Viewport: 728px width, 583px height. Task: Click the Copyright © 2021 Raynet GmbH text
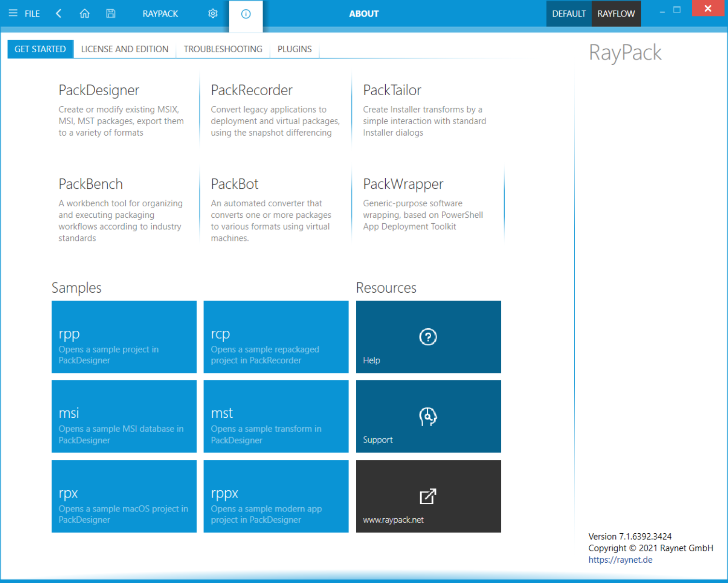click(651, 548)
